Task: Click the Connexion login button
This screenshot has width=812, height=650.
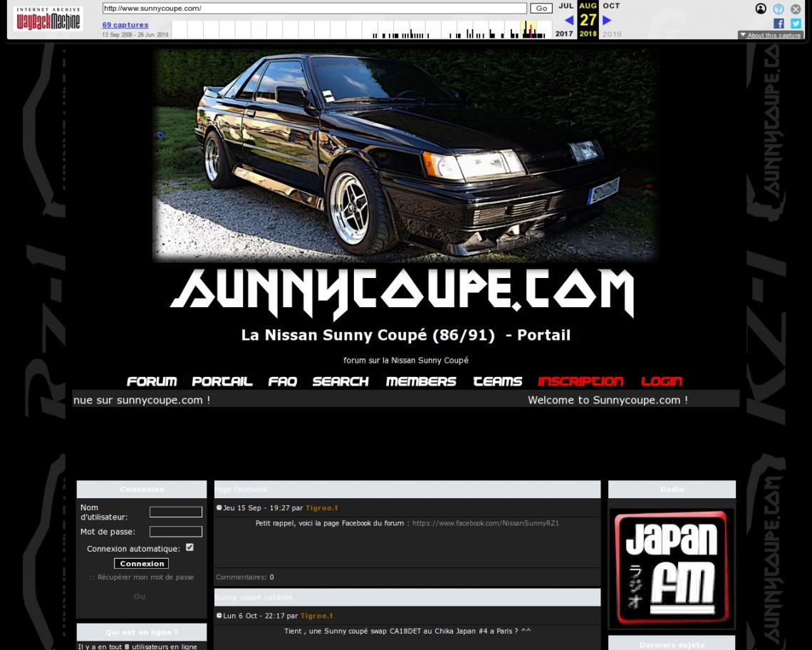Action: (x=141, y=564)
